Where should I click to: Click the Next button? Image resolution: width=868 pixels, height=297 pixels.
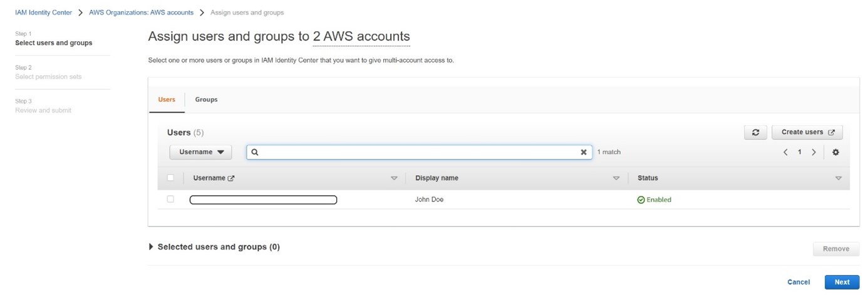842,282
